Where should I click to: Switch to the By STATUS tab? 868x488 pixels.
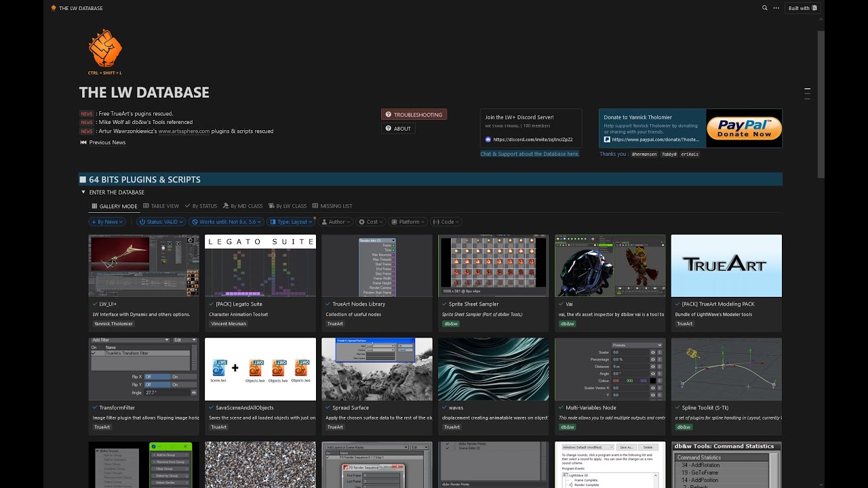(201, 206)
